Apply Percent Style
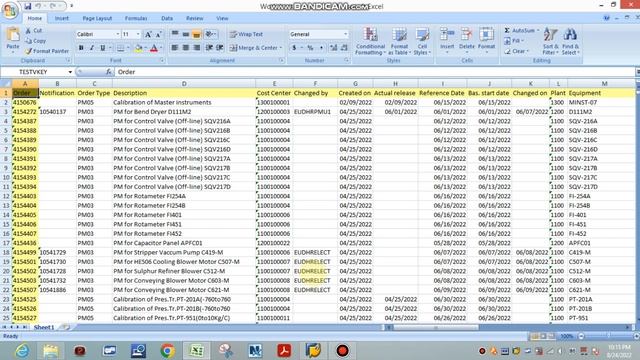This screenshot has height=360, width=640. 310,48
